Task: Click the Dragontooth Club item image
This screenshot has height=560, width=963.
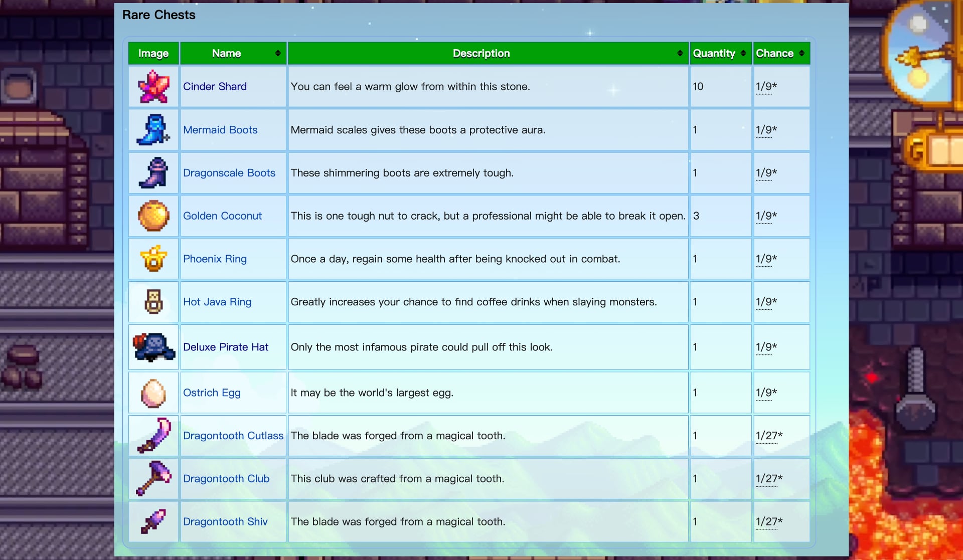Action: pyautogui.click(x=153, y=479)
